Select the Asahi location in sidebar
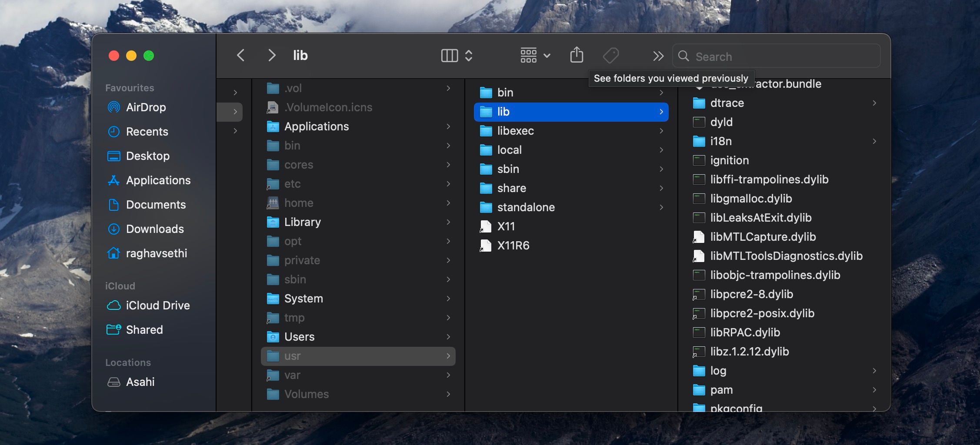The width and height of the screenshot is (980, 445). click(140, 382)
